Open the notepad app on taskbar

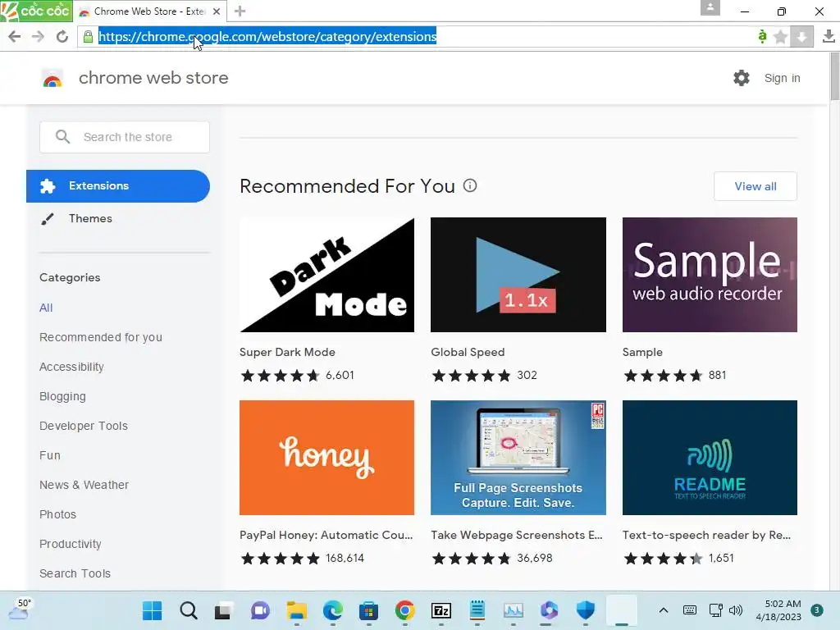coord(477,610)
